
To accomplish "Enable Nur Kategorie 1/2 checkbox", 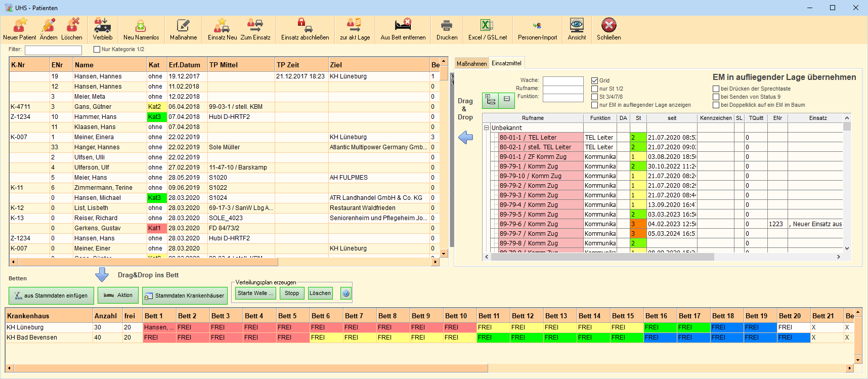I will tap(97, 50).
